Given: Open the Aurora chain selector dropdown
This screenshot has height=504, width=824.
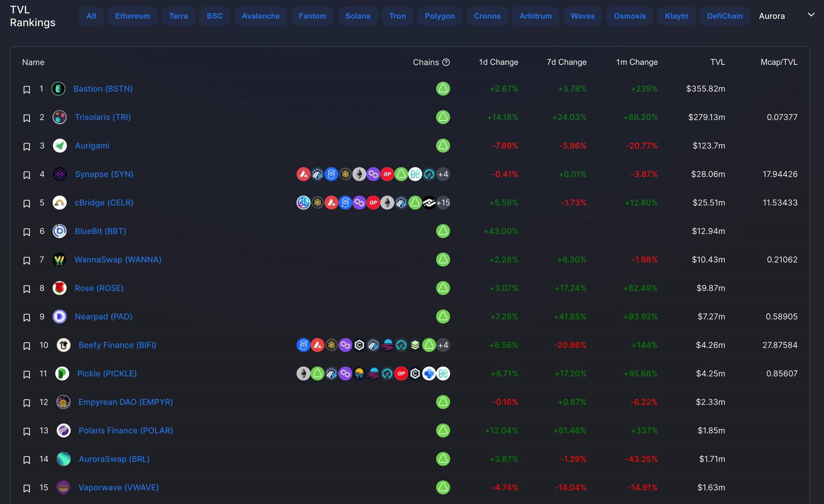Looking at the screenshot, I should click(786, 16).
